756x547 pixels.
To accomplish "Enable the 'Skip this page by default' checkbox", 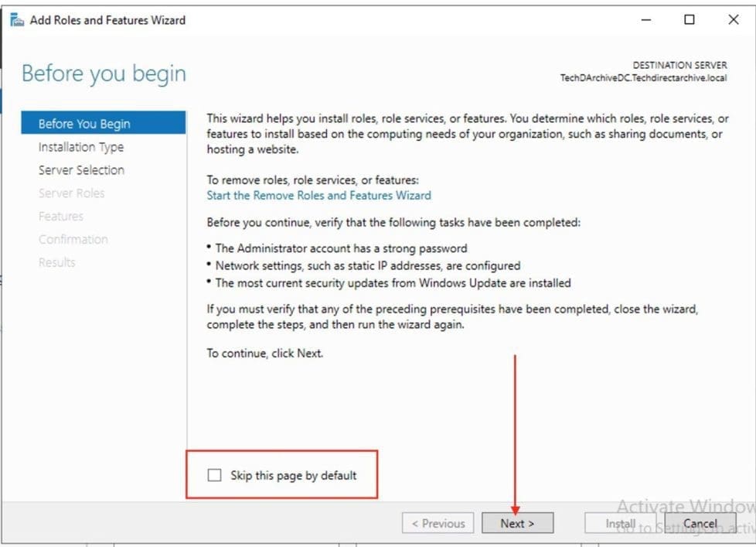I will tap(215, 476).
